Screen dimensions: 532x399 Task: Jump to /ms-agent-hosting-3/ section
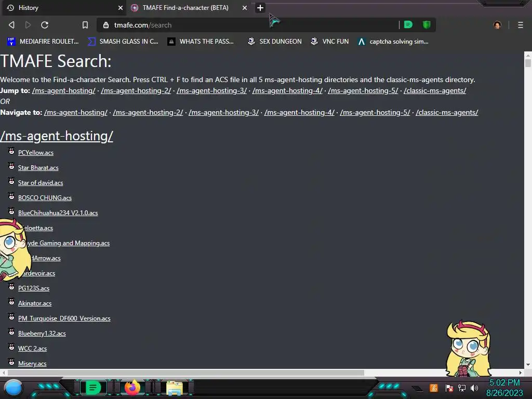(x=212, y=90)
